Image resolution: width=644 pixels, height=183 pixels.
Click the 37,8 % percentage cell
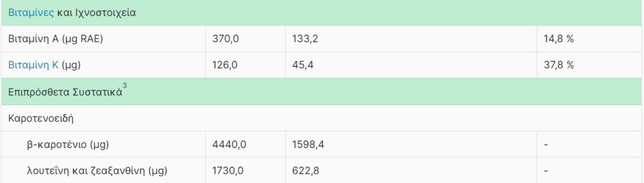click(558, 65)
